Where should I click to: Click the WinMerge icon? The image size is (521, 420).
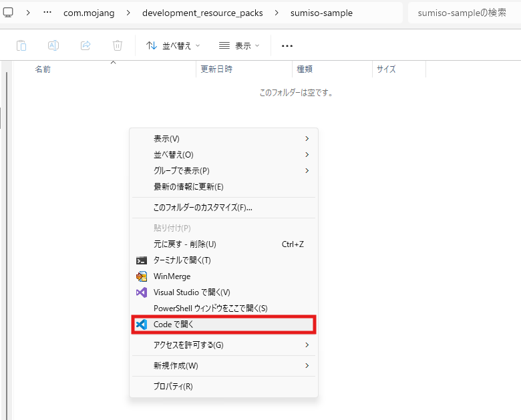(x=142, y=276)
